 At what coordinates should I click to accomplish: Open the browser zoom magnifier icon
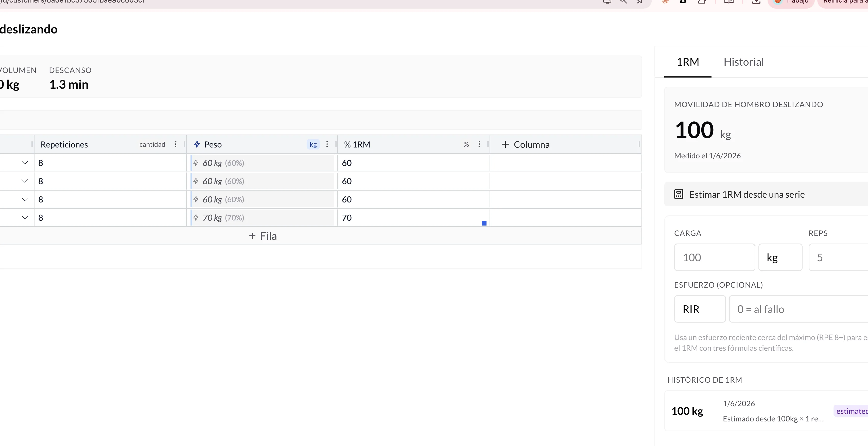point(623,1)
